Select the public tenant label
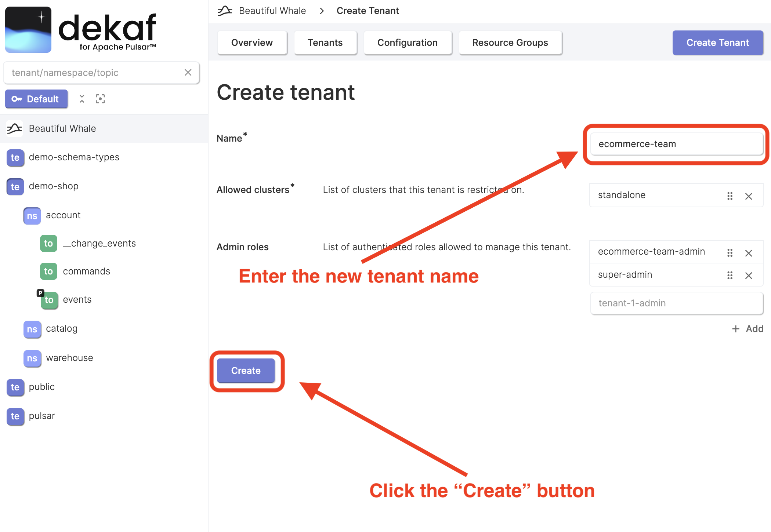The width and height of the screenshot is (771, 532). 42,387
